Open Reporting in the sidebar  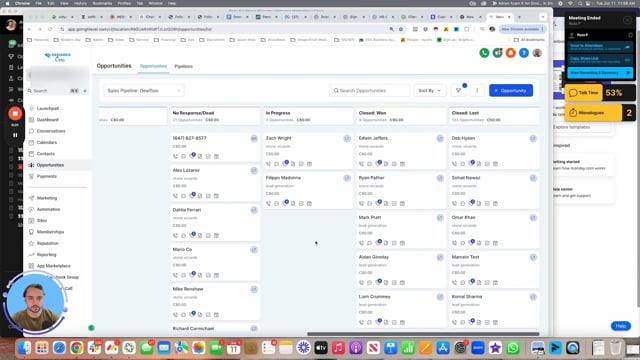pyautogui.click(x=46, y=255)
